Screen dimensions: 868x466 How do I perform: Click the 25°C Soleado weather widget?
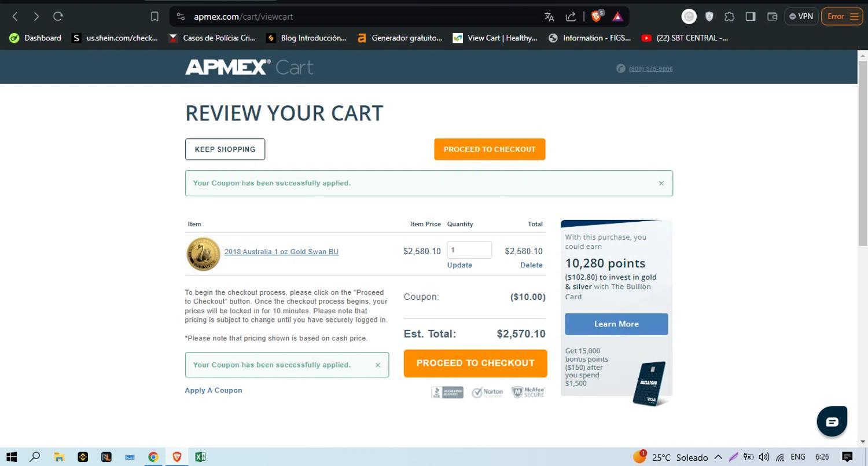click(671, 457)
